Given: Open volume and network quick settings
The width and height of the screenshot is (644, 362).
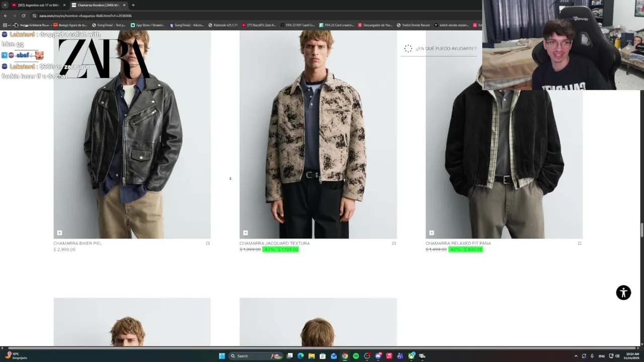Looking at the screenshot, I should [614, 356].
